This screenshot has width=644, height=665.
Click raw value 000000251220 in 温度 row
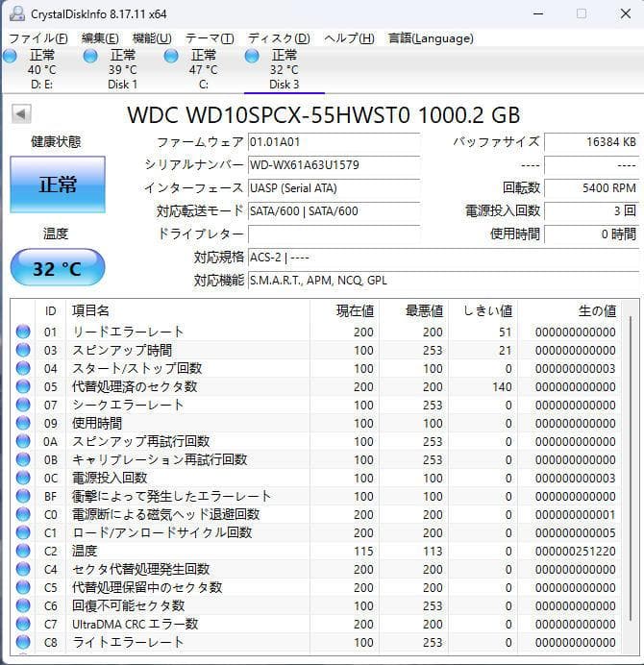[x=575, y=551]
